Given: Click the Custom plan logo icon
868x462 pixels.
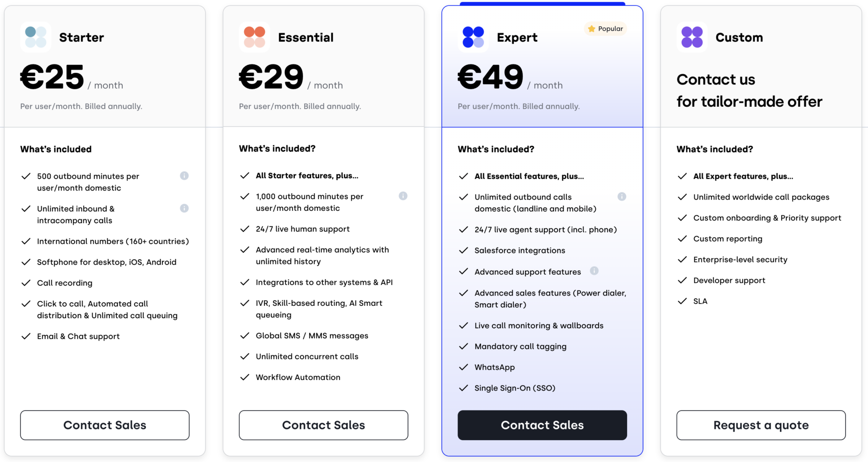Looking at the screenshot, I should coord(692,37).
